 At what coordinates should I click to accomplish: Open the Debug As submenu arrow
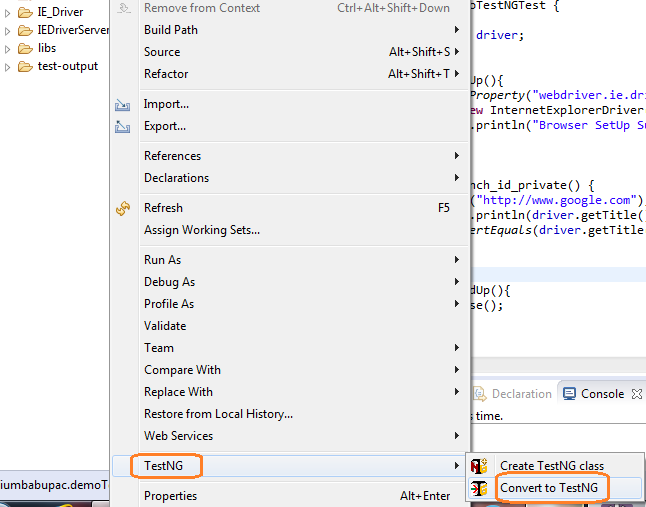pyautogui.click(x=456, y=282)
